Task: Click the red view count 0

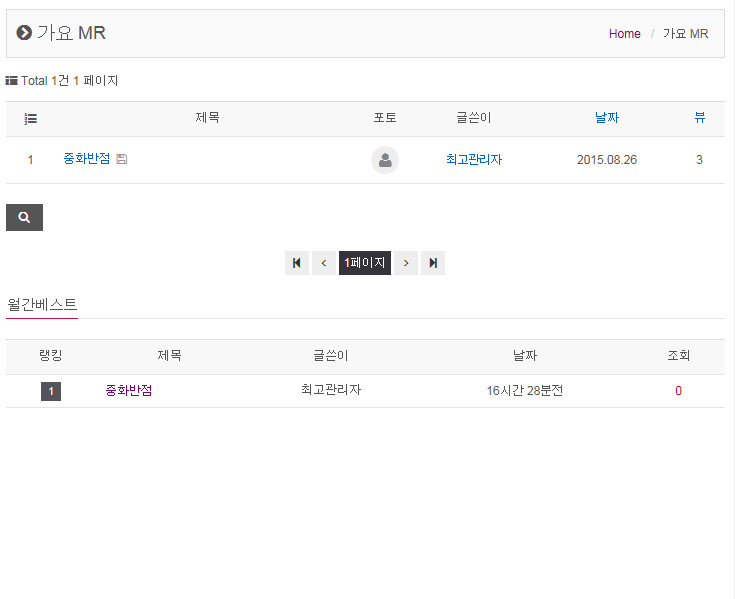Action: [678, 391]
